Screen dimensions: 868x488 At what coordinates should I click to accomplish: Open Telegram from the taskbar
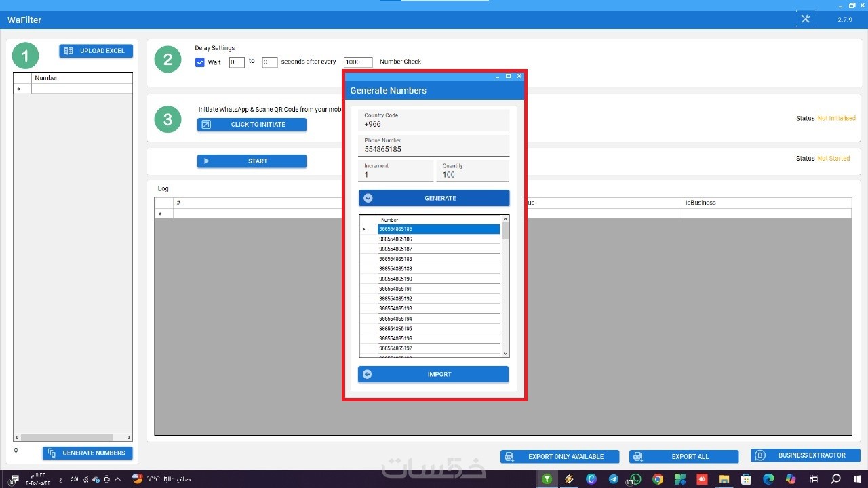click(613, 479)
